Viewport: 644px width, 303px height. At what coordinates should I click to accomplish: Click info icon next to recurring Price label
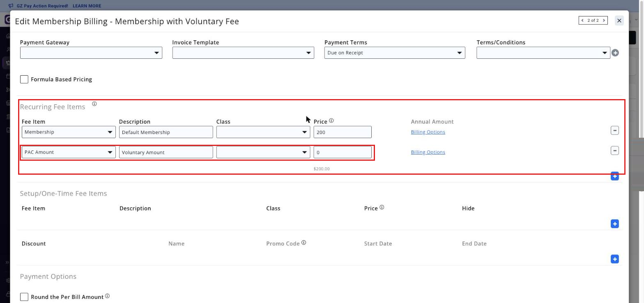pyautogui.click(x=331, y=121)
